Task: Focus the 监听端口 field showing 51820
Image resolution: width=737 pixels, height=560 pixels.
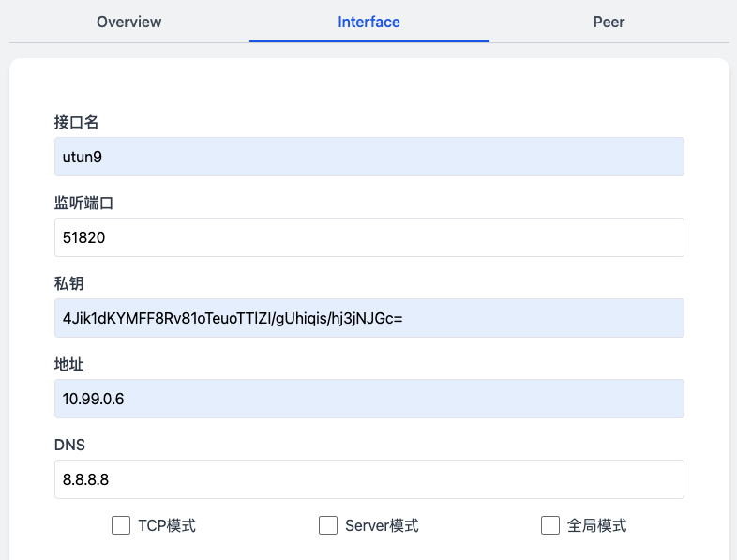Action: click(x=368, y=237)
